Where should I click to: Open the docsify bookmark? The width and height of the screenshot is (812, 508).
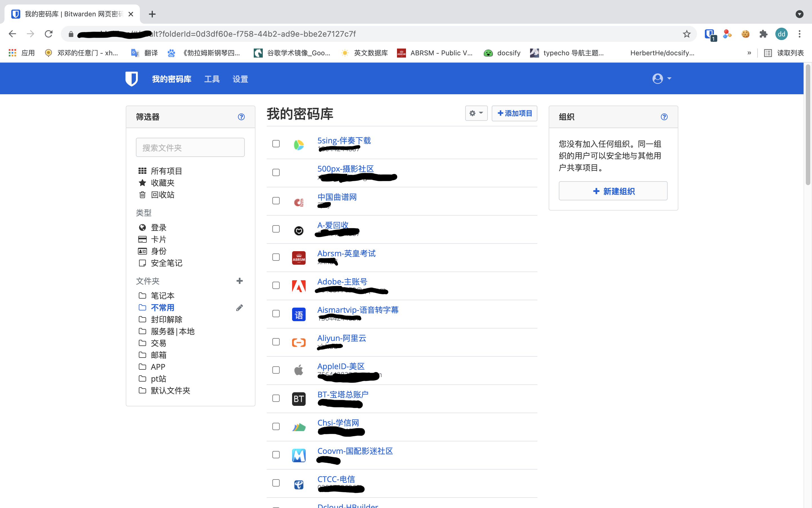pos(502,53)
